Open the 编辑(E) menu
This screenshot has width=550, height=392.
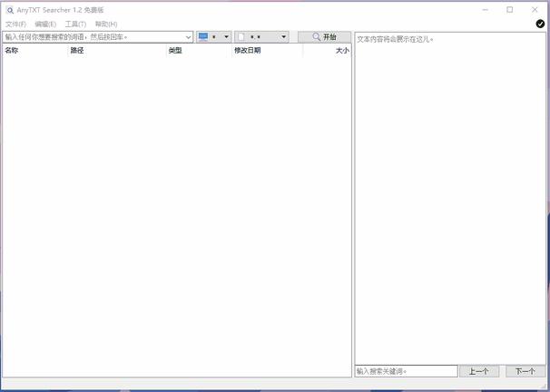point(45,24)
